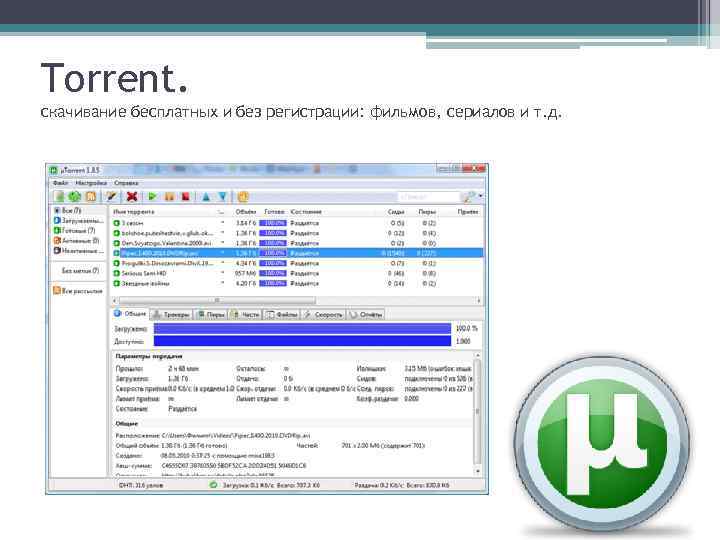Select the '3 сезон' torrent row

click(x=298, y=223)
